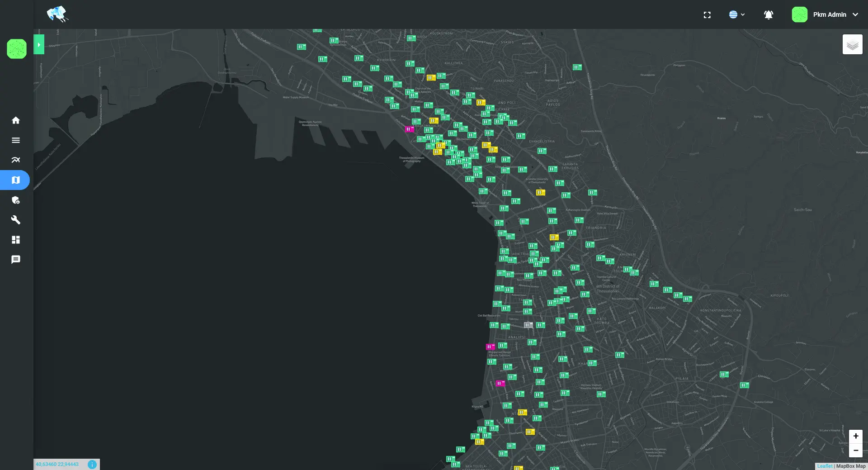Open the language flag dropdown

736,15
